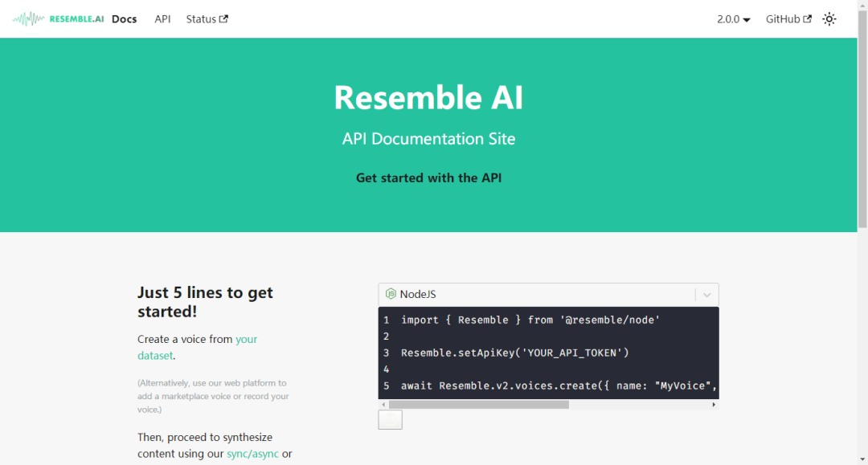Click the '(Alternatively, use our web platform' note

click(213, 396)
